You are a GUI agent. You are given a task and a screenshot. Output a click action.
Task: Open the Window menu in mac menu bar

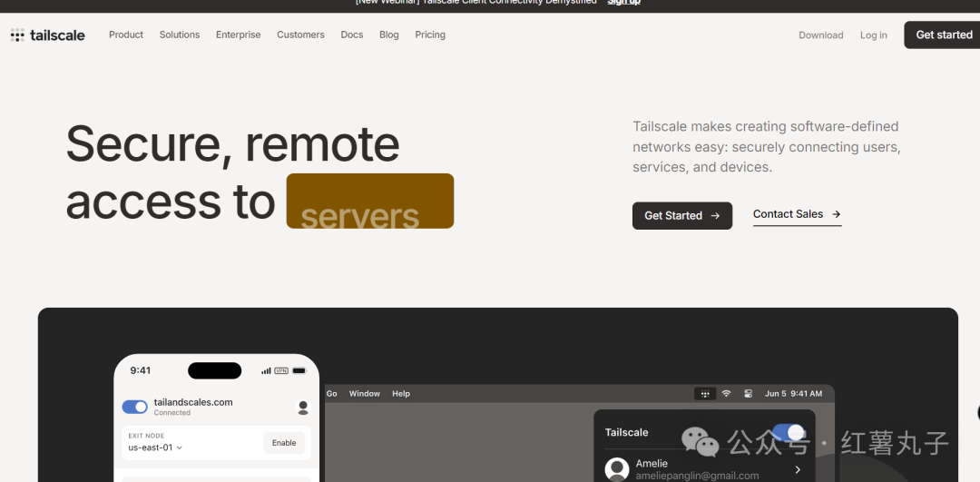[365, 394]
